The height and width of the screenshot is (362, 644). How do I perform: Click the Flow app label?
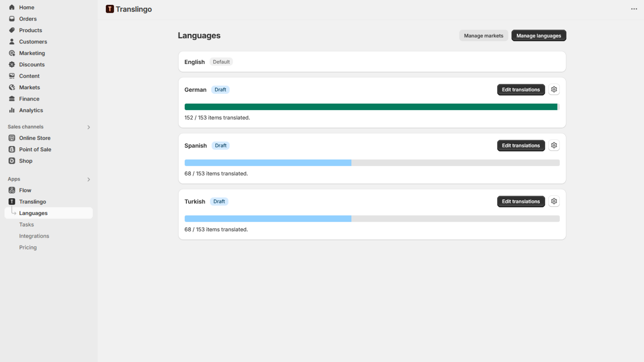[x=25, y=190]
